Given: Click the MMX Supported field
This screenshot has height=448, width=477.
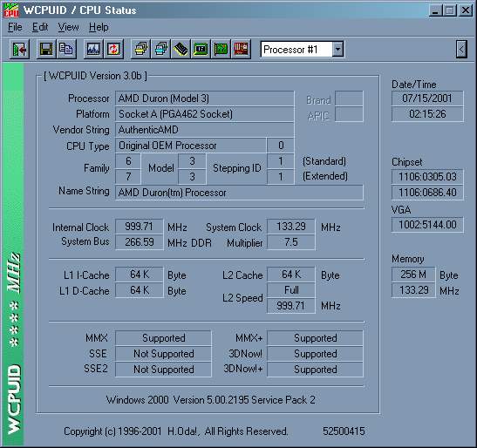Looking at the screenshot, I should (163, 338).
